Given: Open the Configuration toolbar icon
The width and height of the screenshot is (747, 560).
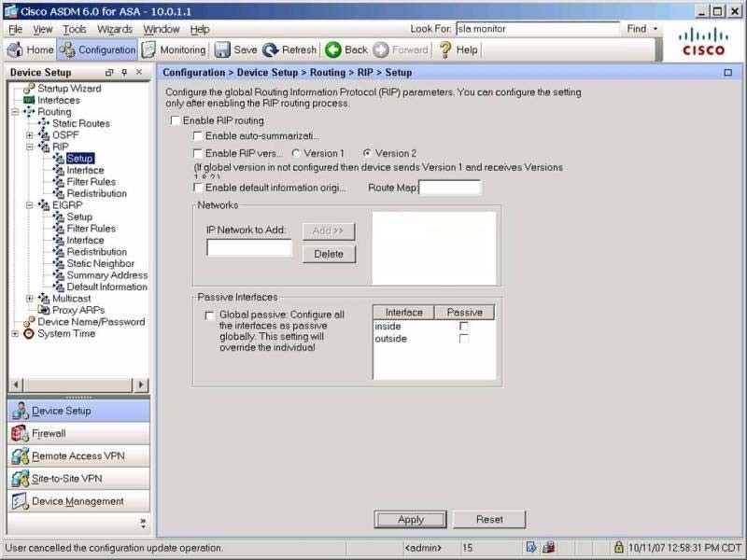Looking at the screenshot, I should point(67,49).
